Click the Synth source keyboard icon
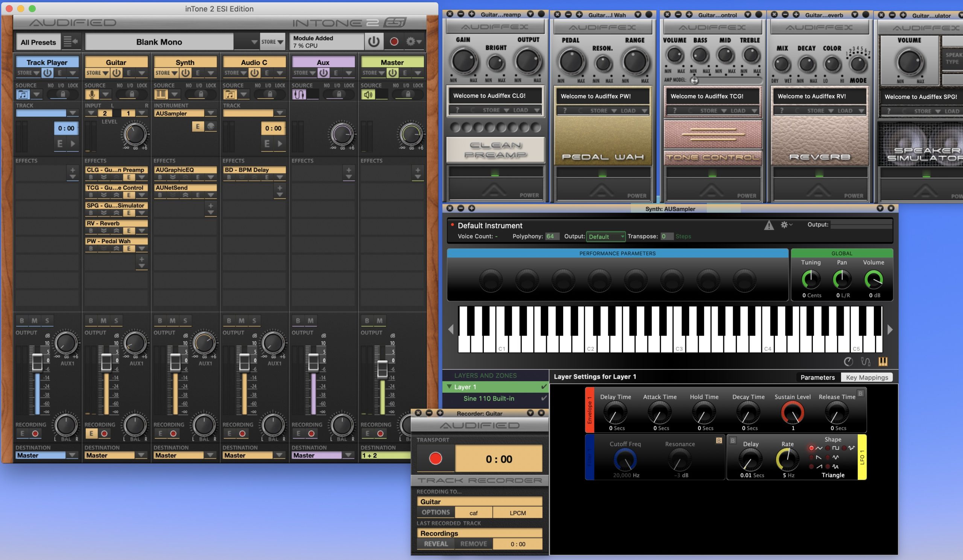963x560 pixels. tap(161, 94)
